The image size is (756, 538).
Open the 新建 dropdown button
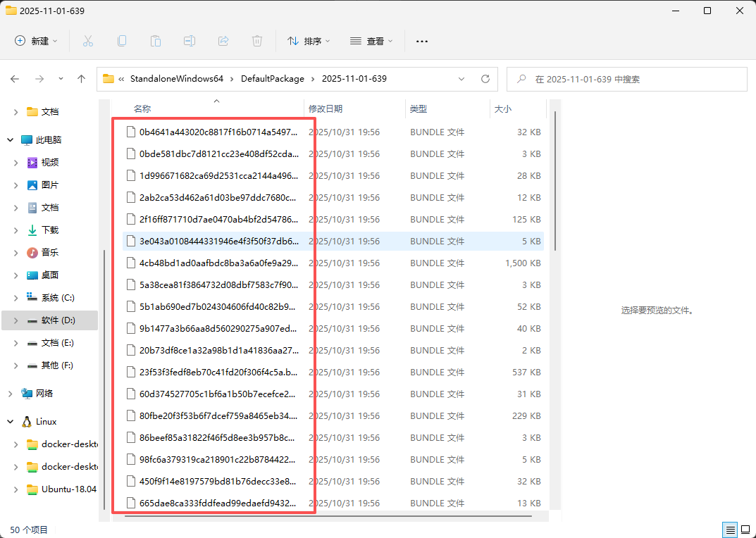36,41
